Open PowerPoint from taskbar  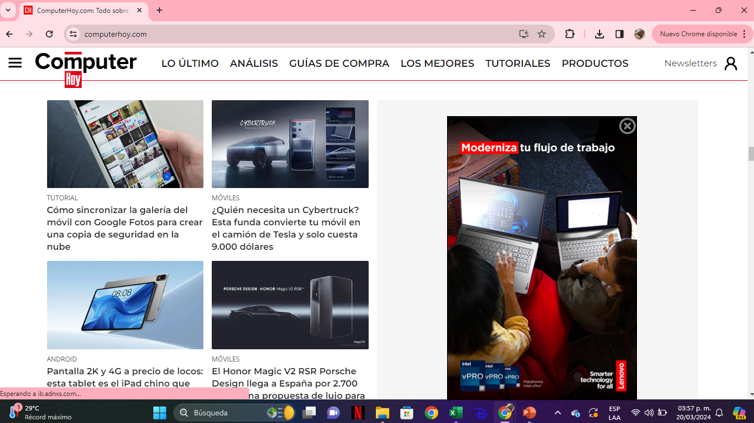click(x=529, y=412)
